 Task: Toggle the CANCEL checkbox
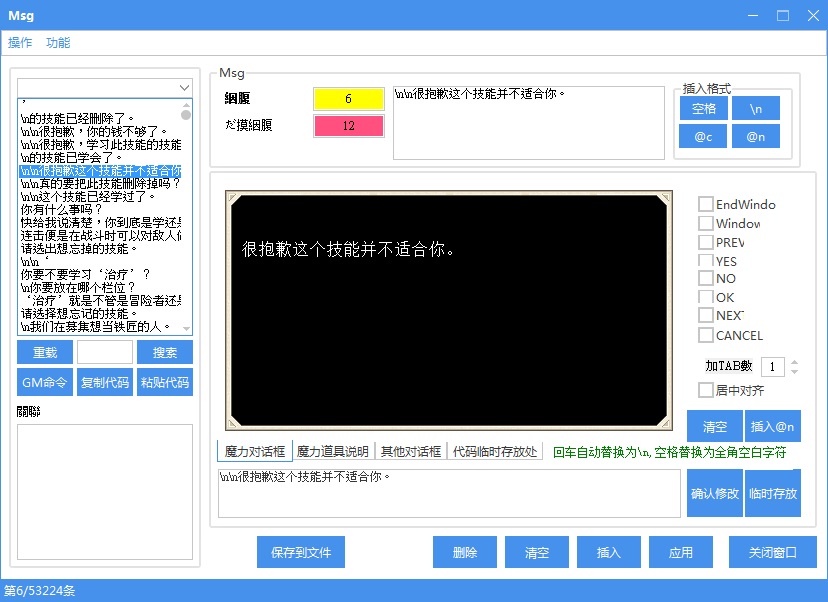pyautogui.click(x=705, y=335)
